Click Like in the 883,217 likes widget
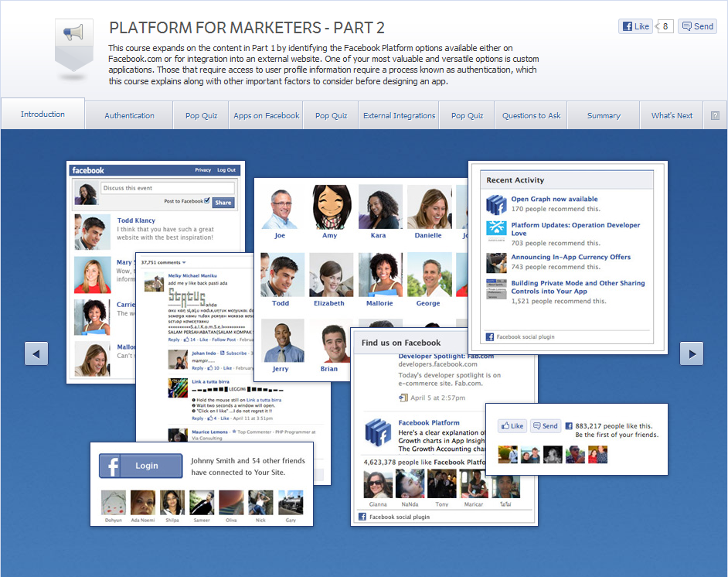 coord(512,426)
